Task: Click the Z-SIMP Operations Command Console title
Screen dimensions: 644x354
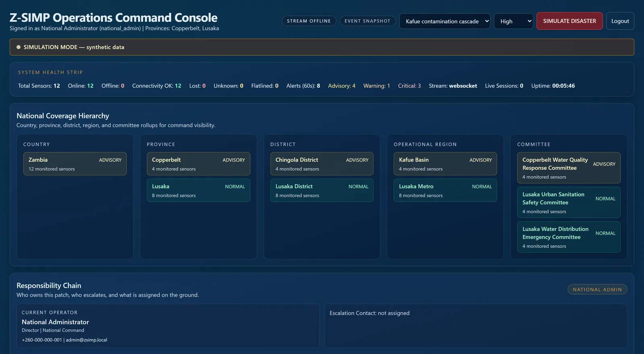Action: pyautogui.click(x=114, y=18)
